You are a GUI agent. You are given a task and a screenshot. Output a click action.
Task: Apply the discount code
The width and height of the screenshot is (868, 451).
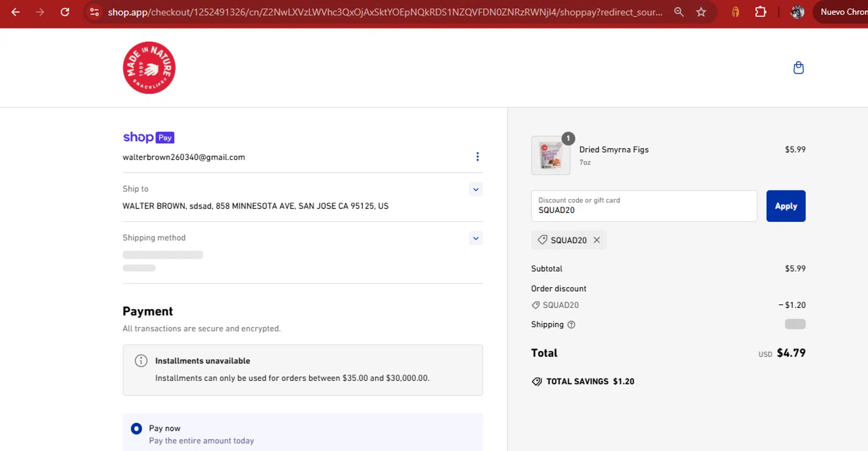786,206
